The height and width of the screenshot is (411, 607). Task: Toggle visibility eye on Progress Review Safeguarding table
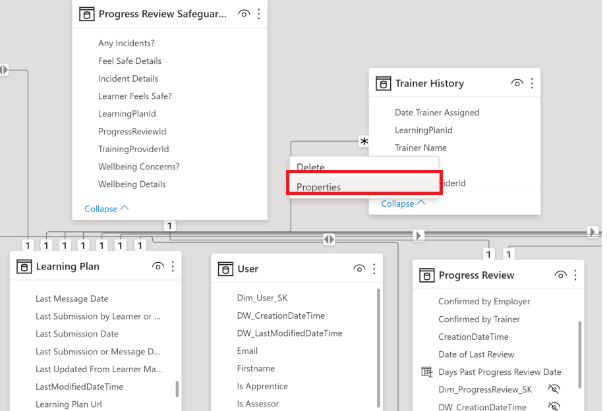click(244, 14)
